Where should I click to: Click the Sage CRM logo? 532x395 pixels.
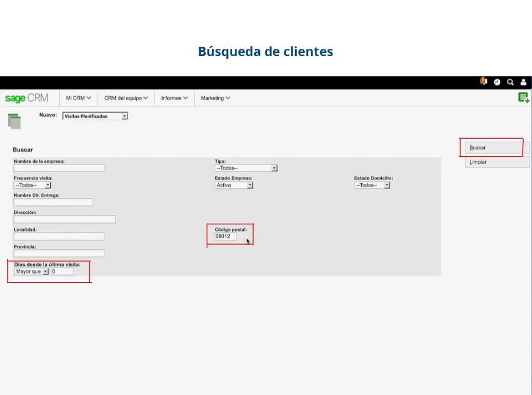click(28, 98)
